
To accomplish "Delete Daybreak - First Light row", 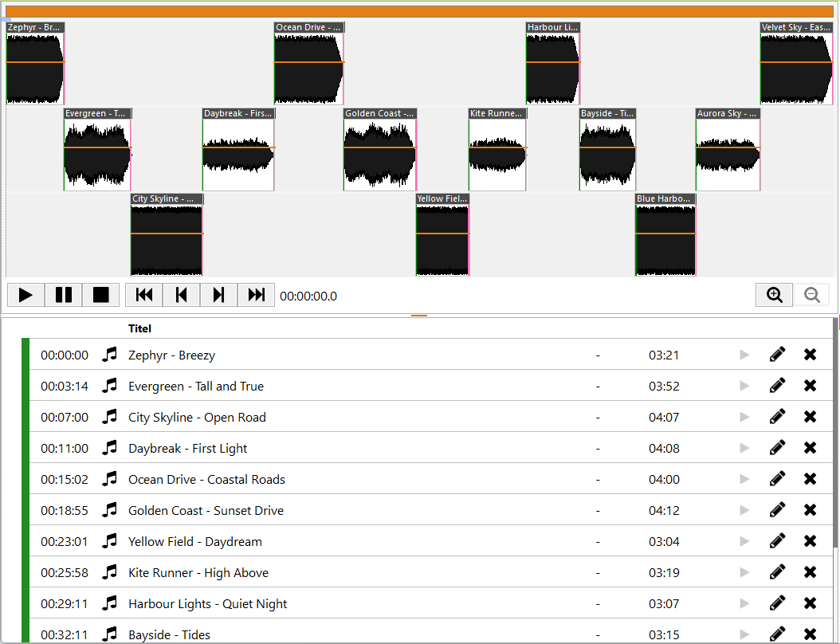I will 810,448.
